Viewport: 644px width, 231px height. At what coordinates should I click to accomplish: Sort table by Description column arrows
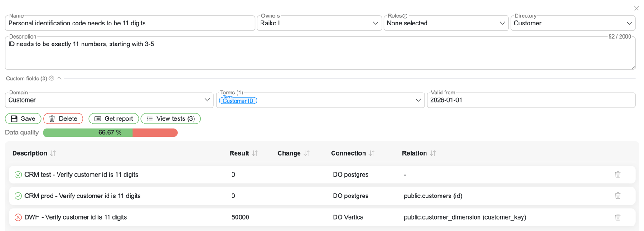tap(53, 153)
